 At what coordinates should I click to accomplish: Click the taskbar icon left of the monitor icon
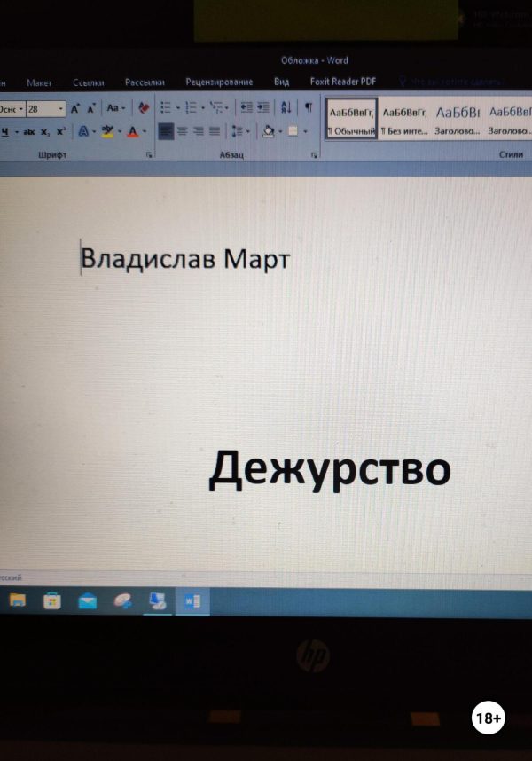(x=122, y=602)
